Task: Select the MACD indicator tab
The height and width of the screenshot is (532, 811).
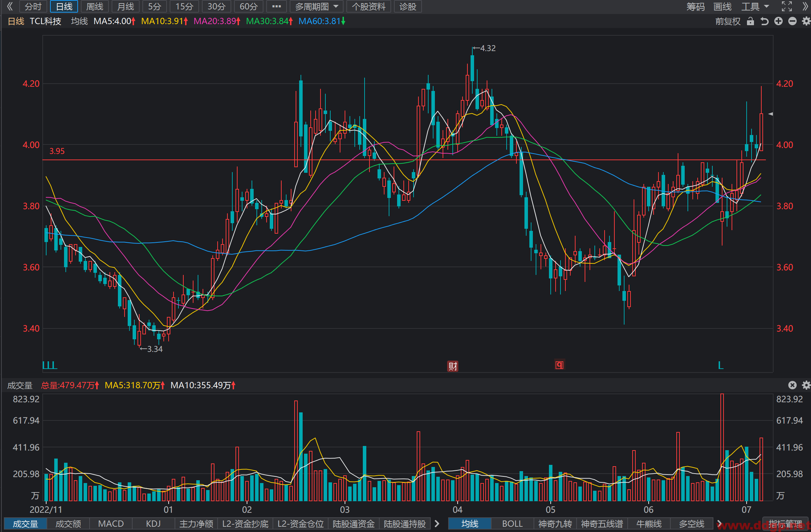Action: 111,524
